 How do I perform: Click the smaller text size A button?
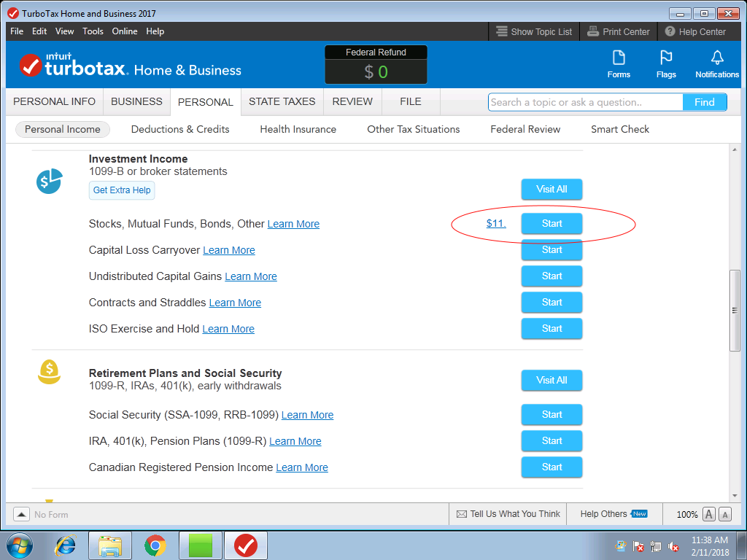point(725,514)
